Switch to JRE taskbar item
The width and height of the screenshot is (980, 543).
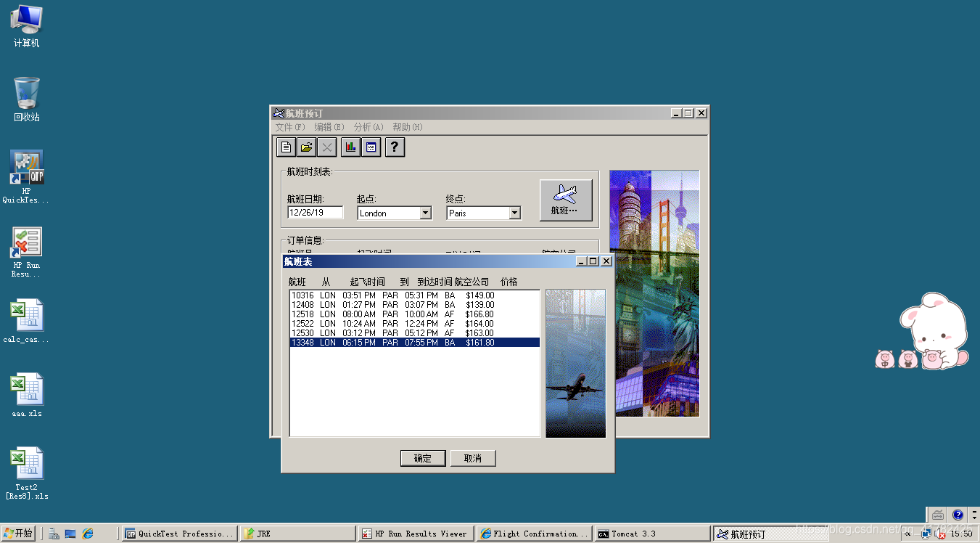(x=298, y=534)
